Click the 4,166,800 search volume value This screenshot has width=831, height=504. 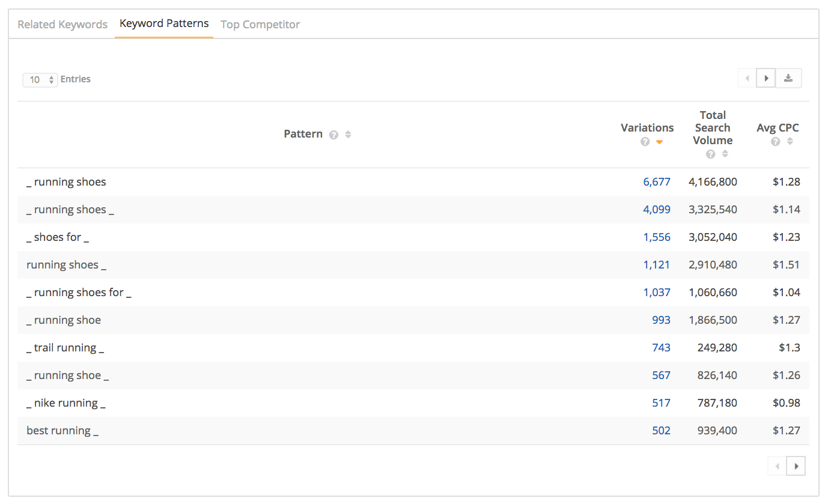tap(713, 182)
